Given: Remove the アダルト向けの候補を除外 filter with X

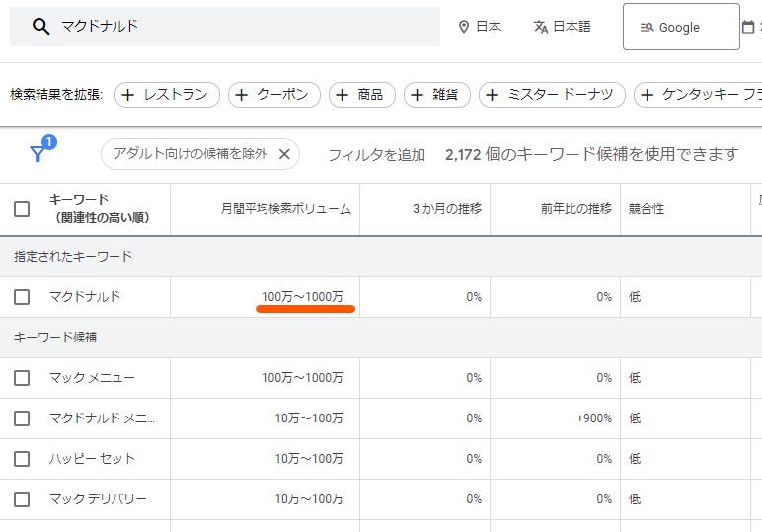Looking at the screenshot, I should pos(284,154).
